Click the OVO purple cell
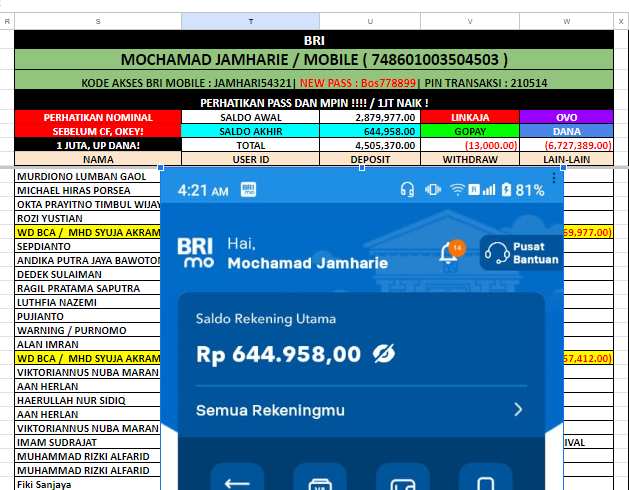The height and width of the screenshot is (490, 629). pyautogui.click(x=566, y=117)
